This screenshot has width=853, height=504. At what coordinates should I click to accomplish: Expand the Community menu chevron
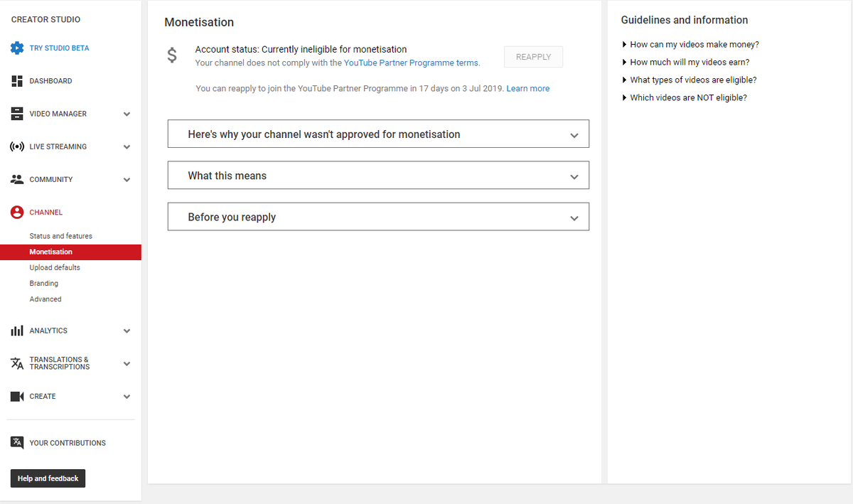click(127, 180)
